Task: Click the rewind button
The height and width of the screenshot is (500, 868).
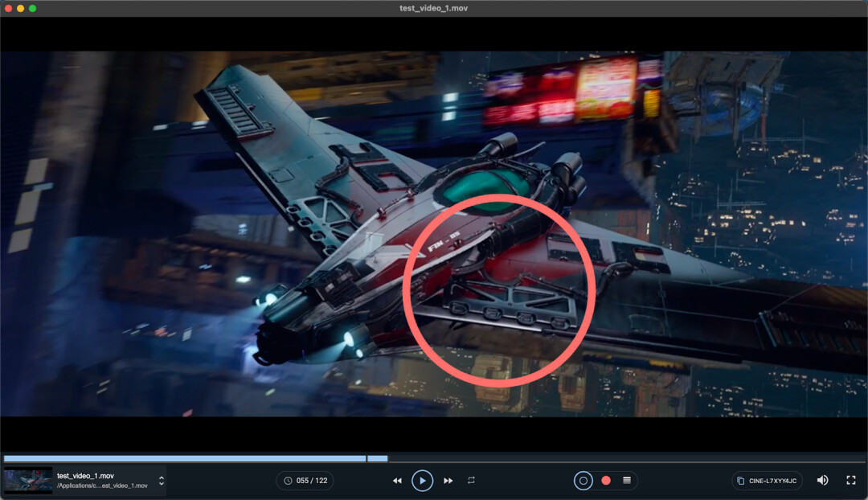Action: coord(397,481)
